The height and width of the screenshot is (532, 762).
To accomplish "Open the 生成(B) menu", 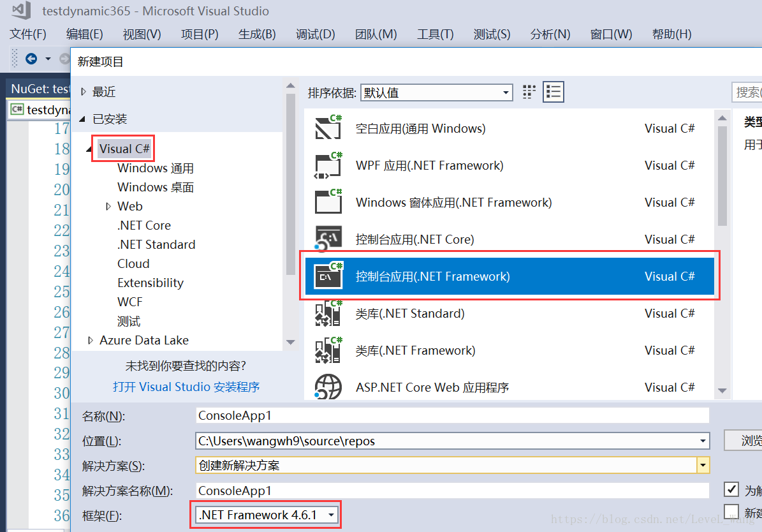I will click(x=257, y=34).
